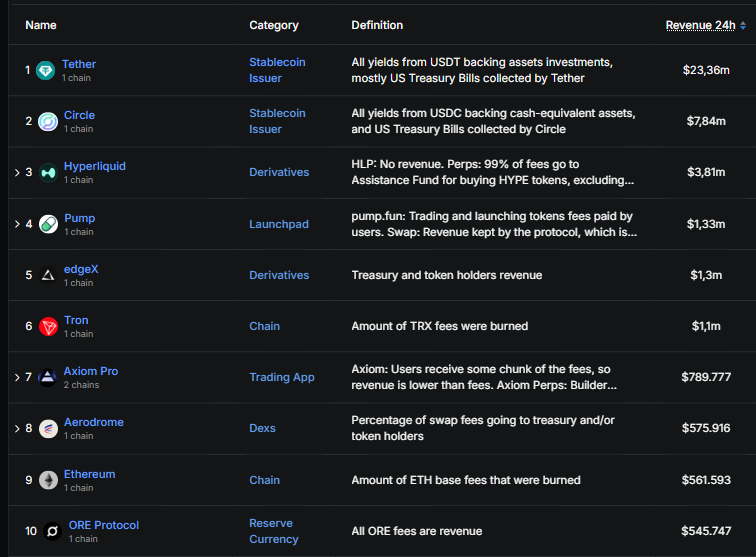Sort by Revenue 24h column header
756x557 pixels.
pyautogui.click(x=700, y=25)
